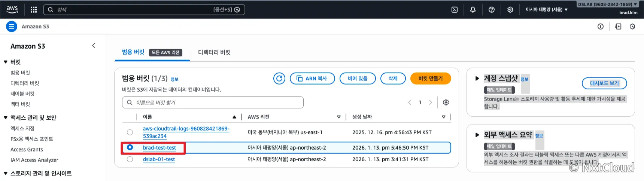This screenshot has height=181, width=644.
Task: Open FSx용 액세스 포인트 in the sidebar
Action: click(32, 139)
